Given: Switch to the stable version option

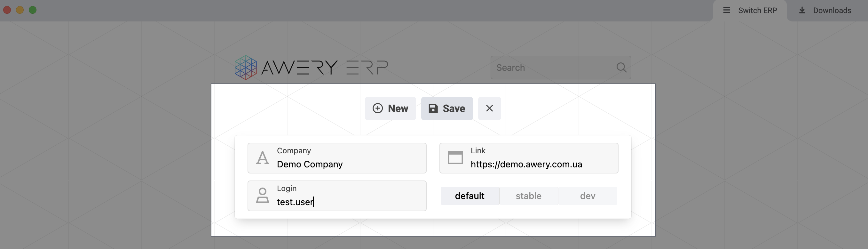Looking at the screenshot, I should point(528,196).
